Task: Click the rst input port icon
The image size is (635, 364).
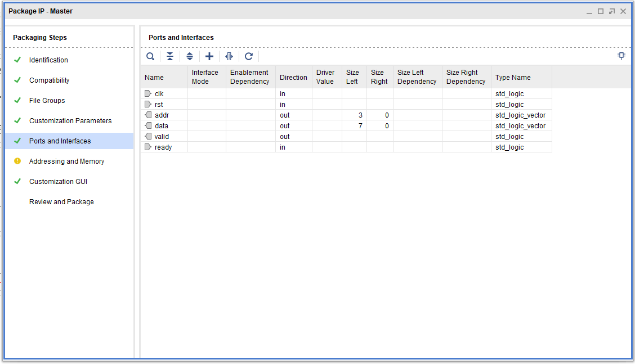Action: coord(148,105)
